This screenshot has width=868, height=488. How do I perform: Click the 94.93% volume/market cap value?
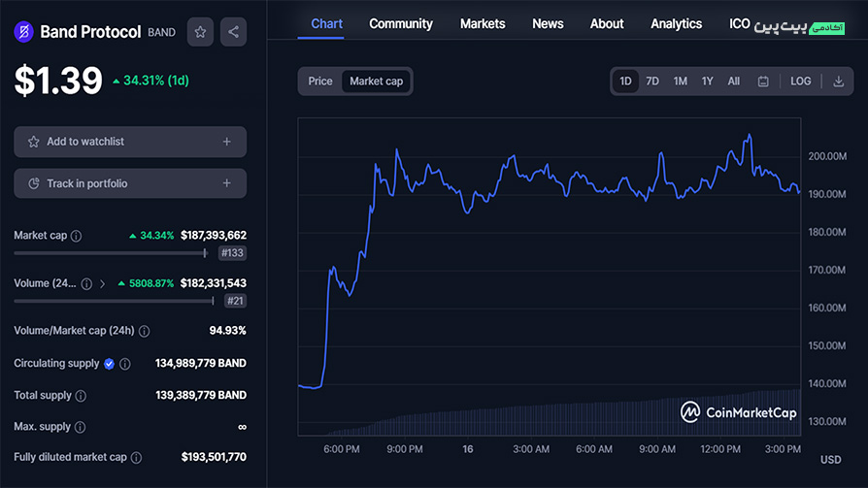click(227, 331)
